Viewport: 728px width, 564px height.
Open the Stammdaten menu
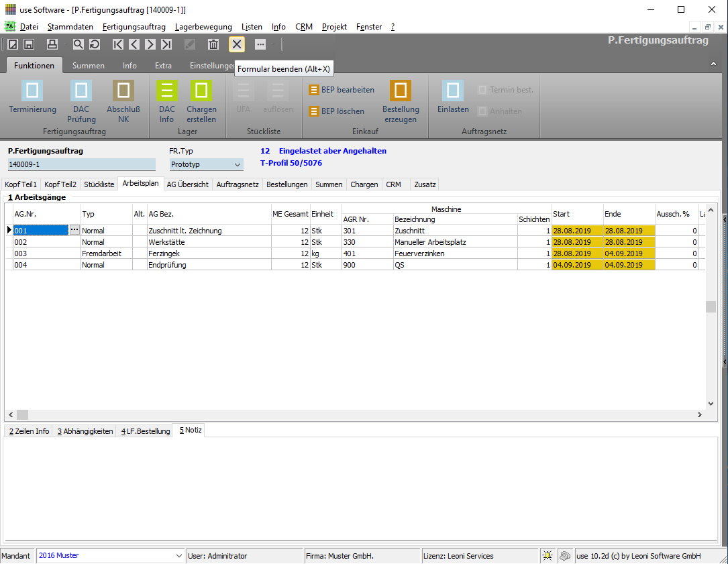click(70, 27)
